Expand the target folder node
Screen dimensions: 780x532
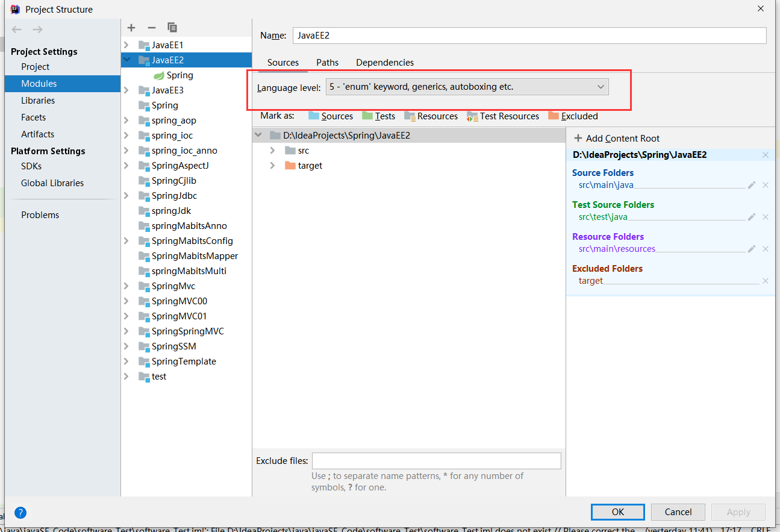coord(272,166)
